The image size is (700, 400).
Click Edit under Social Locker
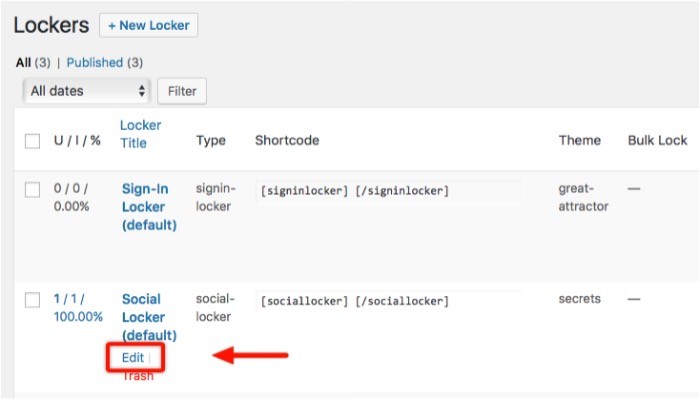point(133,357)
